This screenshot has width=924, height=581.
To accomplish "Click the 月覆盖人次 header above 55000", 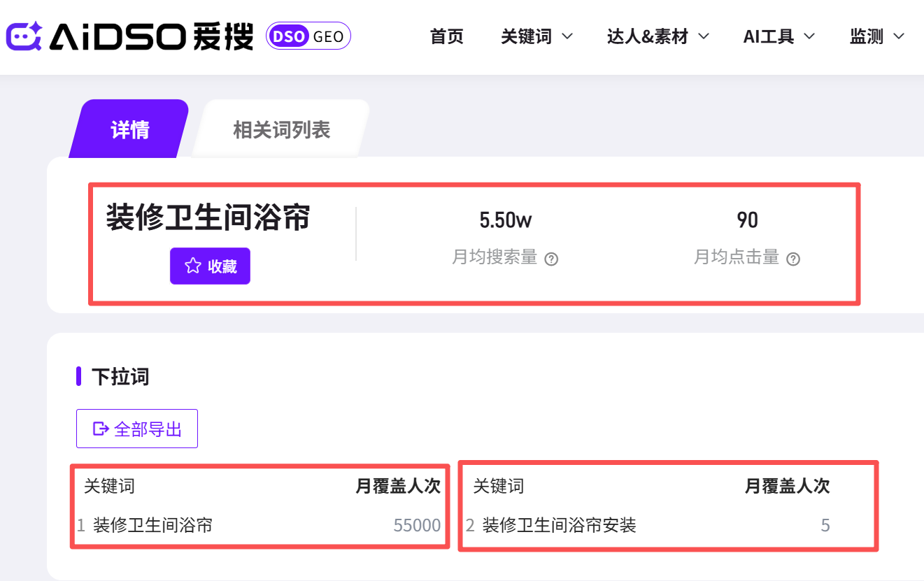I will point(398,486).
